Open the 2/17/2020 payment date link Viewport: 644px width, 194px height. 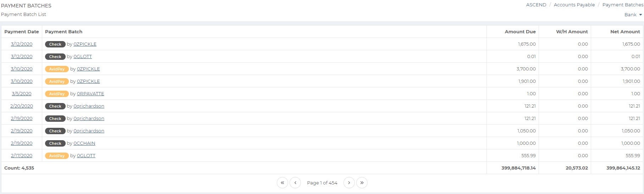(22, 155)
